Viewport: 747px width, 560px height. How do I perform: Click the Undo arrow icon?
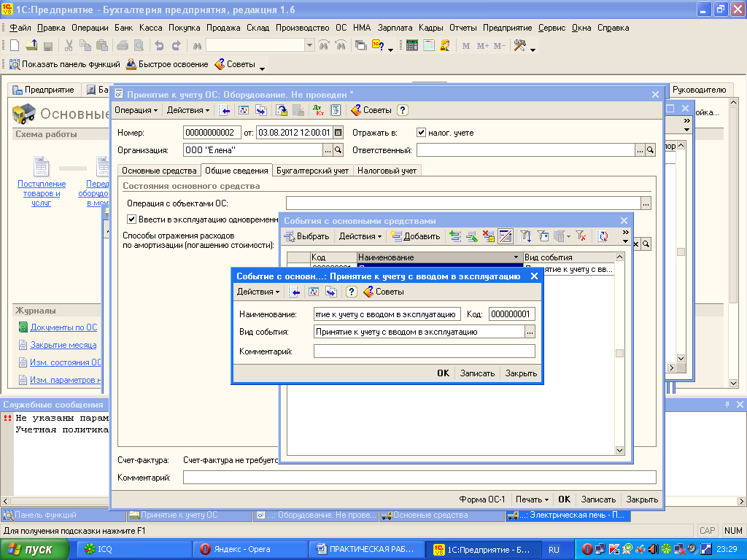click(x=159, y=46)
